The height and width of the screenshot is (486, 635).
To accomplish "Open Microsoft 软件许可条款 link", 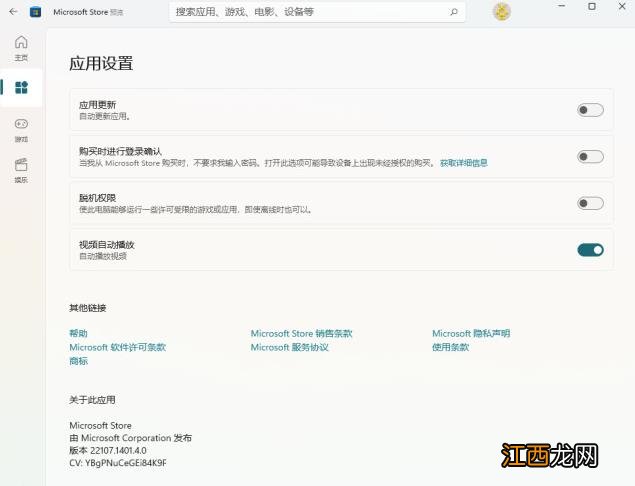I will coord(117,347).
